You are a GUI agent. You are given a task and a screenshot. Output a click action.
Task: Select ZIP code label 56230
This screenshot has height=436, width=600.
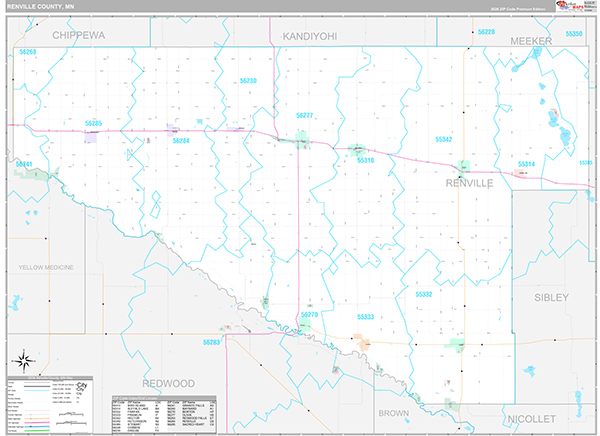248,81
